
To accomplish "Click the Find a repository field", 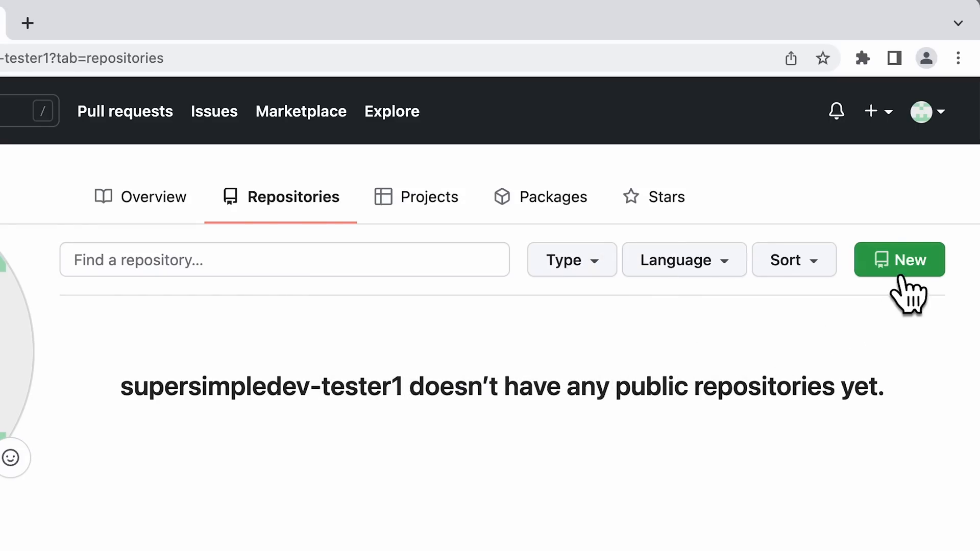I will 284,260.
